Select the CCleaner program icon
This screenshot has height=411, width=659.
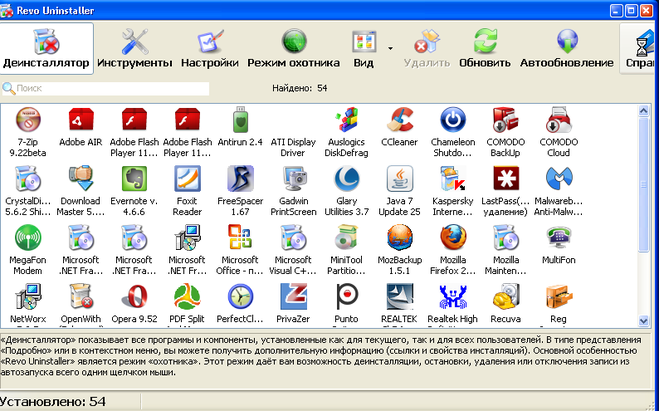[x=402, y=122]
